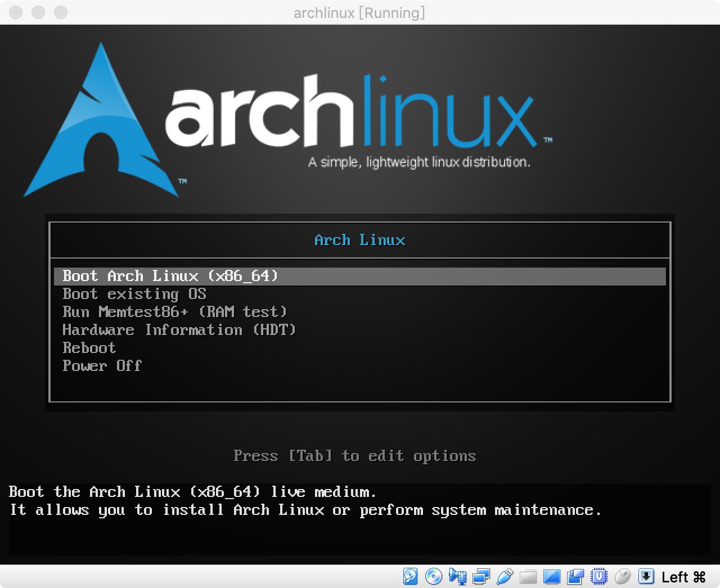Click the CPU virtualization features icon
The image size is (720, 588).
pyautogui.click(x=599, y=576)
